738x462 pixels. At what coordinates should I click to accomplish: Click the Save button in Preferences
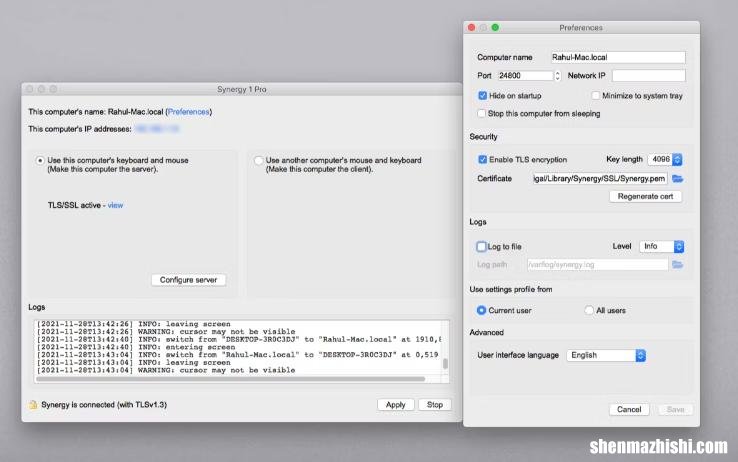[x=675, y=409]
